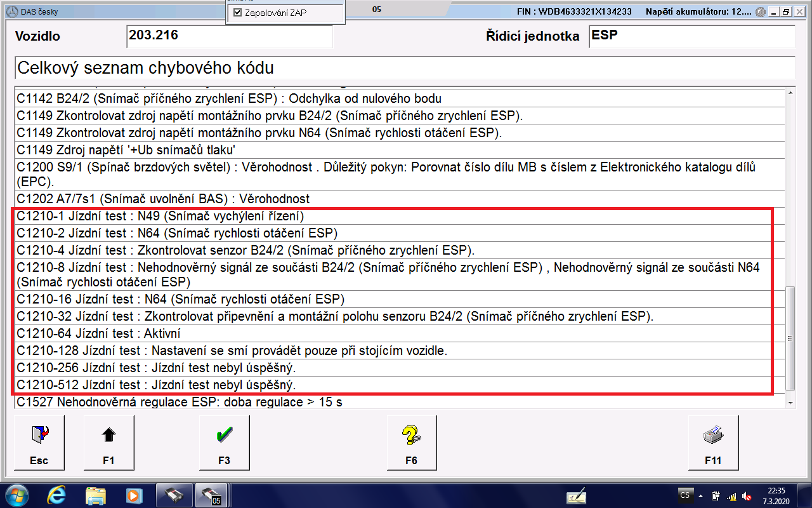The width and height of the screenshot is (812, 508).
Task: Open help with the F6 question mark button
Action: [412, 444]
